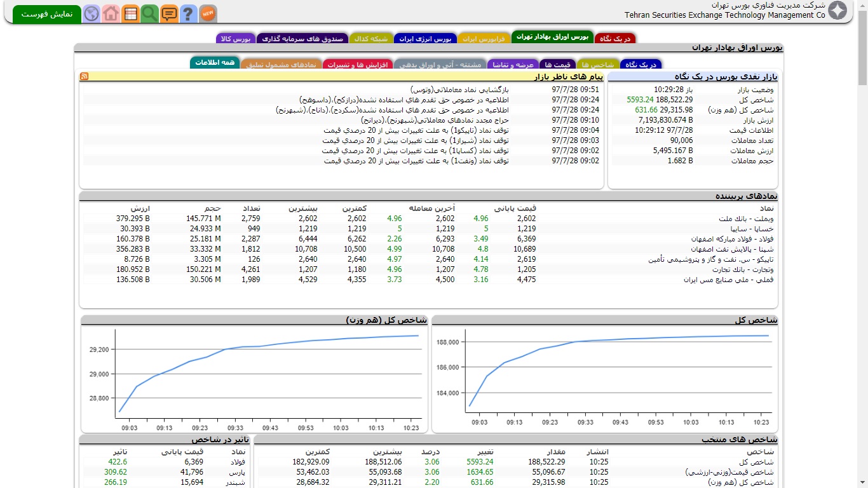Click the green نمایش فهرست button
Screen dimensions: 868x488
point(47,14)
